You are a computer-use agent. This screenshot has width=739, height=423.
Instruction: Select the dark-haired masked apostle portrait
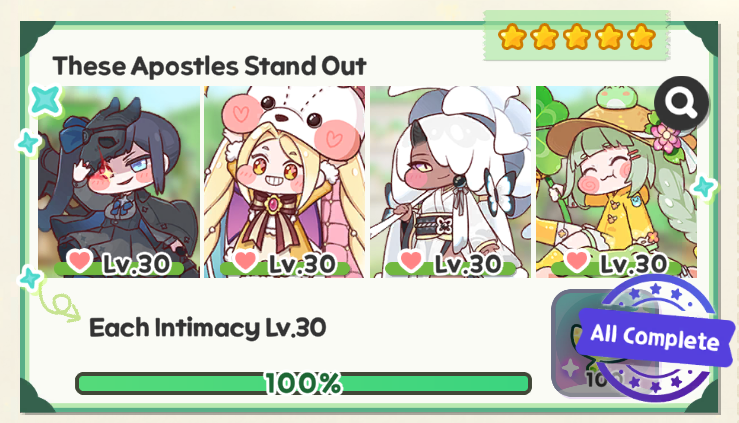click(119, 182)
